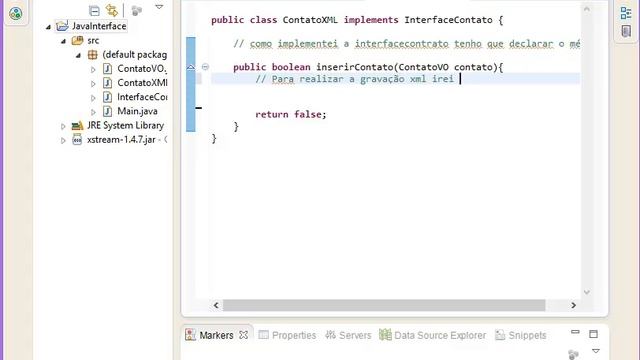Select the xstream jar file icon

(77, 140)
